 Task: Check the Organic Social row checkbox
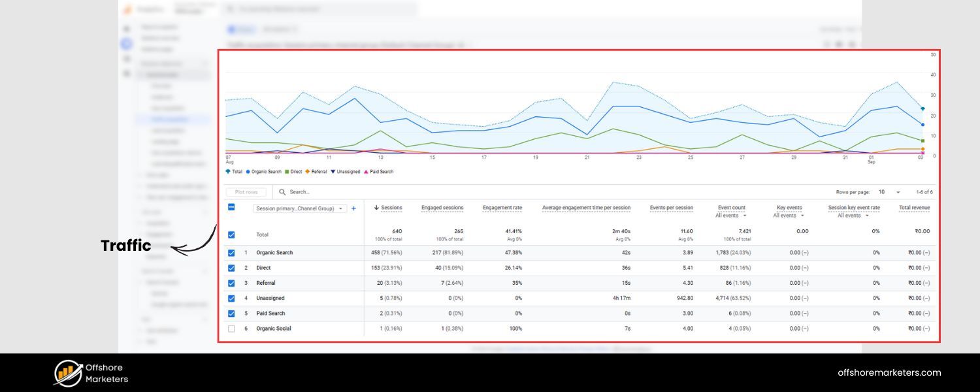tap(231, 328)
